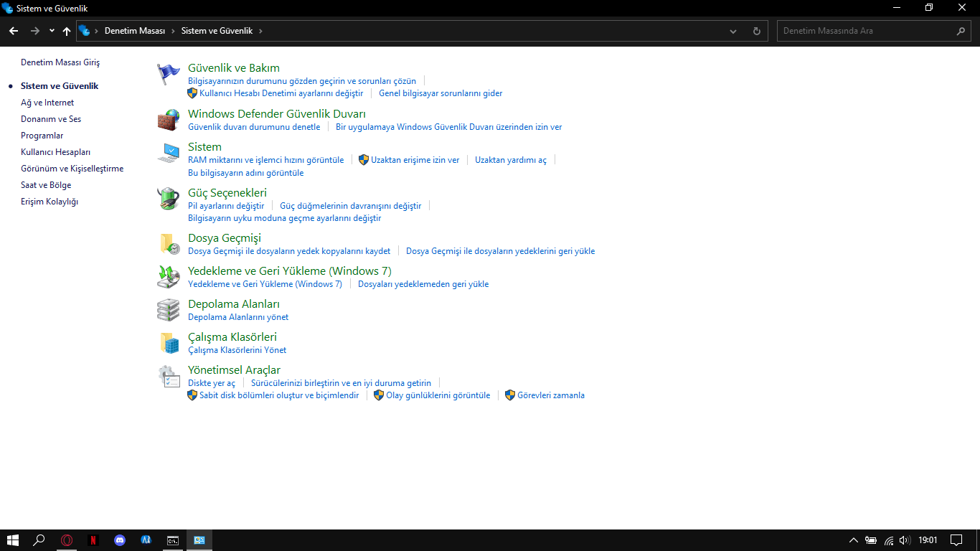Open Erişim Kolaylığı category
Viewport: 980px width, 551px height.
[50, 202]
